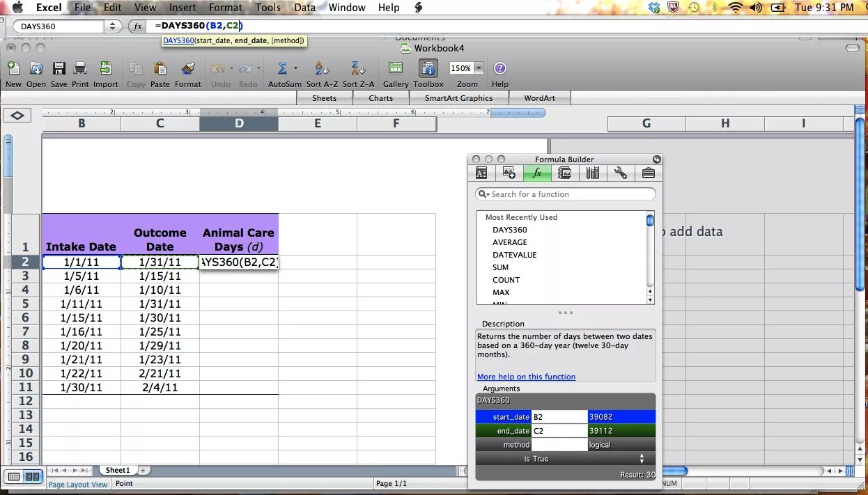Click the method argument input field
Viewport: 868px width, 495px height.
559,445
